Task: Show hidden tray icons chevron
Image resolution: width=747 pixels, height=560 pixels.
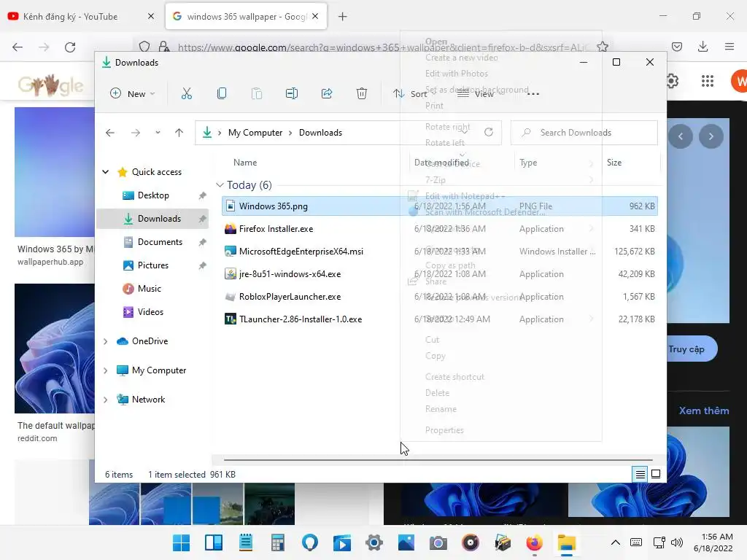Action: (616, 542)
